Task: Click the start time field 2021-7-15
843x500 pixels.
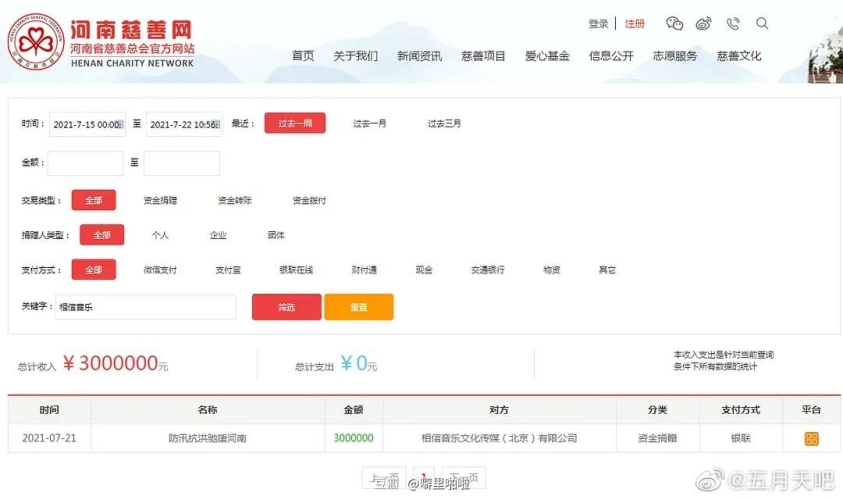Action: point(87,124)
